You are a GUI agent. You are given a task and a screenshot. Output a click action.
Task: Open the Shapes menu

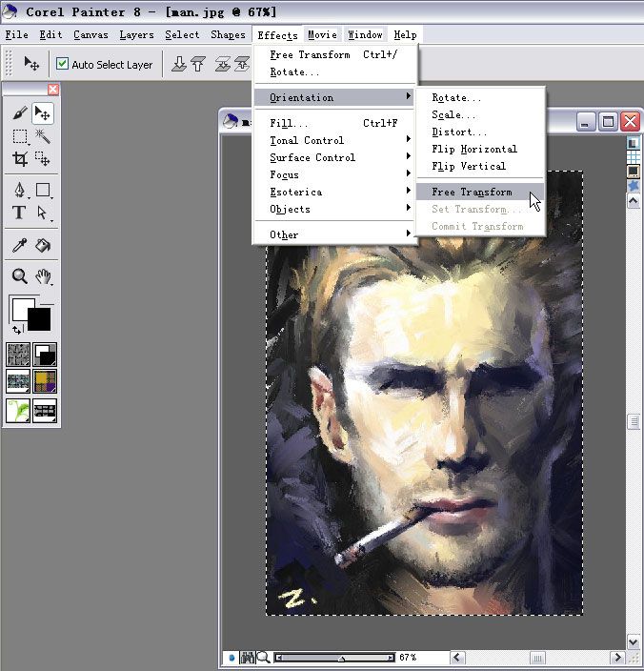(228, 34)
